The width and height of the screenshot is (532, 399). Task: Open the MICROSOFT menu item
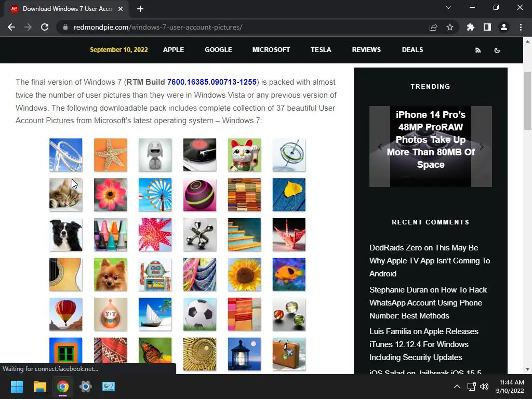pyautogui.click(x=271, y=49)
